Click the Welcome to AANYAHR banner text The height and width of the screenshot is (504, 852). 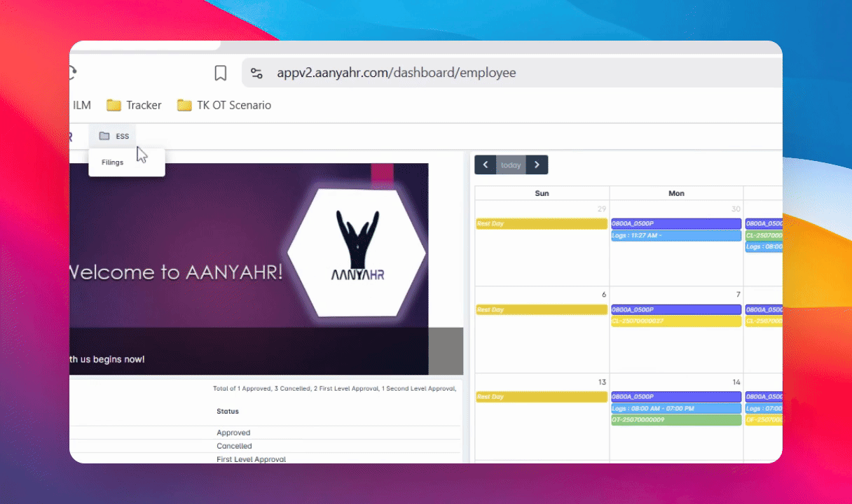click(176, 272)
